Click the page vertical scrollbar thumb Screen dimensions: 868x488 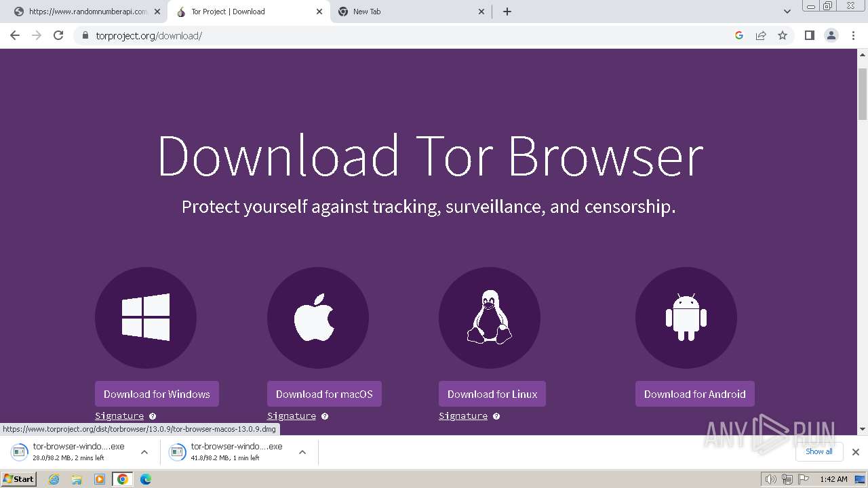tap(863, 94)
